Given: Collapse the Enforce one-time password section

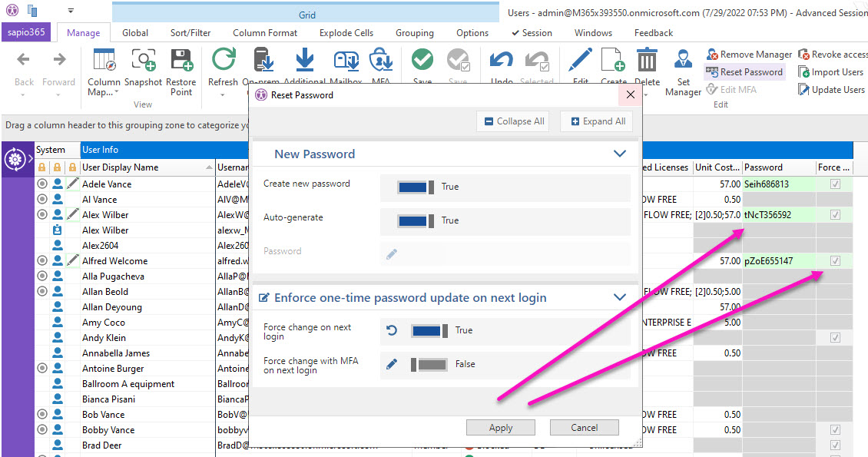Looking at the screenshot, I should [x=620, y=297].
